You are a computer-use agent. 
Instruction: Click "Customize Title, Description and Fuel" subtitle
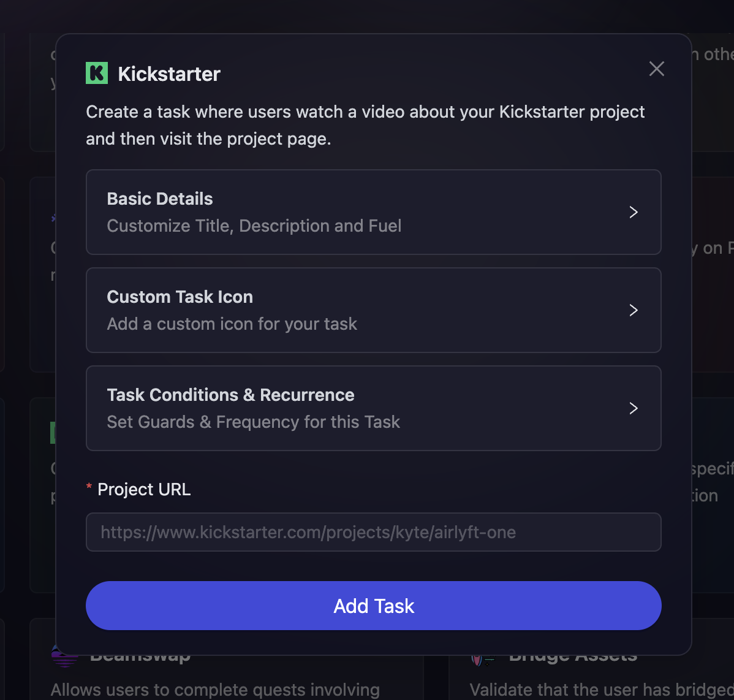pos(254,226)
